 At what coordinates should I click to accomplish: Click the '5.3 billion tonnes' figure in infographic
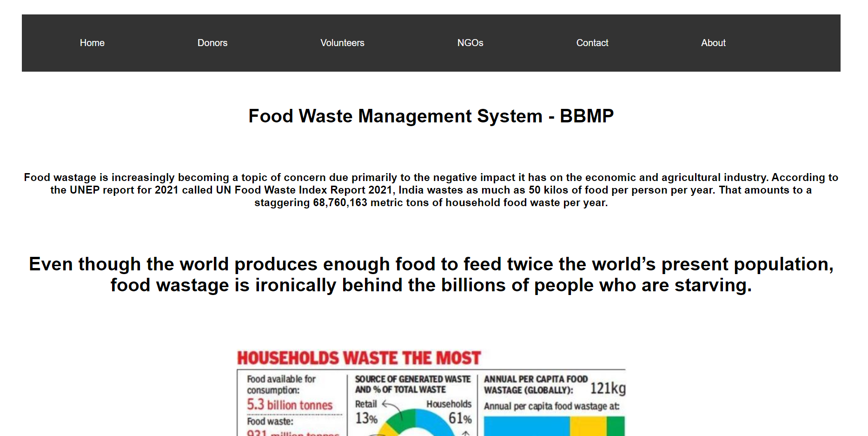click(290, 405)
